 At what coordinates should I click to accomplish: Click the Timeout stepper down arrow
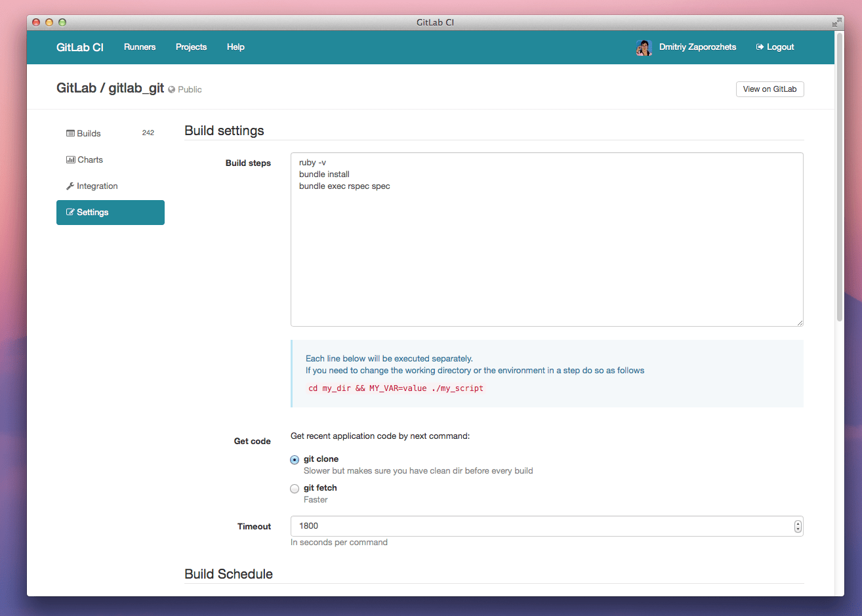tap(798, 529)
